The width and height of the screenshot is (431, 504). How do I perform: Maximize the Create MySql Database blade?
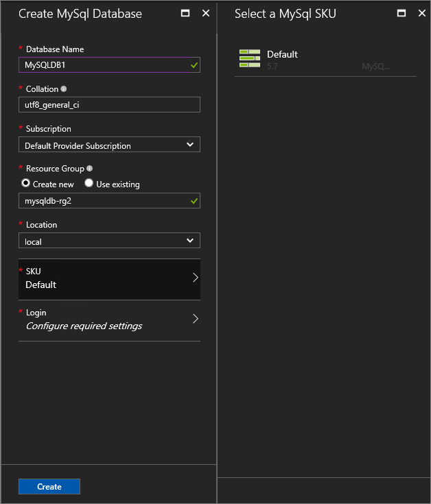click(185, 13)
